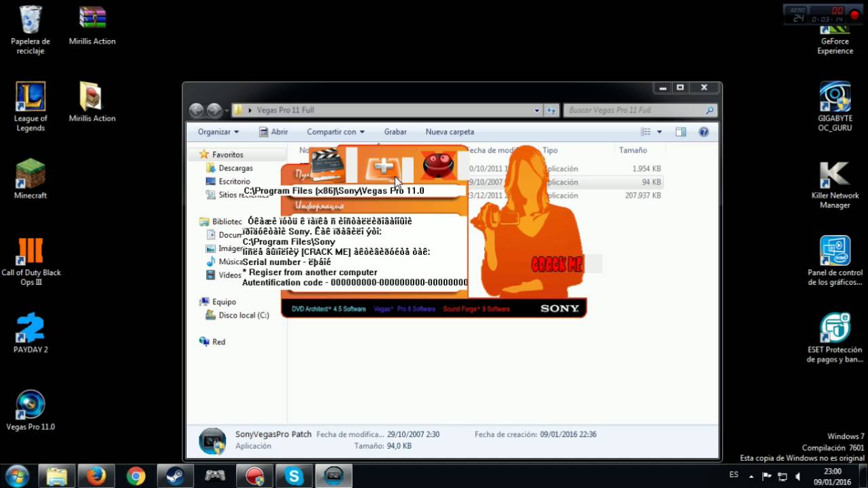Open Google Chrome from the taskbar
This screenshot has width=868, height=488.
(136, 476)
